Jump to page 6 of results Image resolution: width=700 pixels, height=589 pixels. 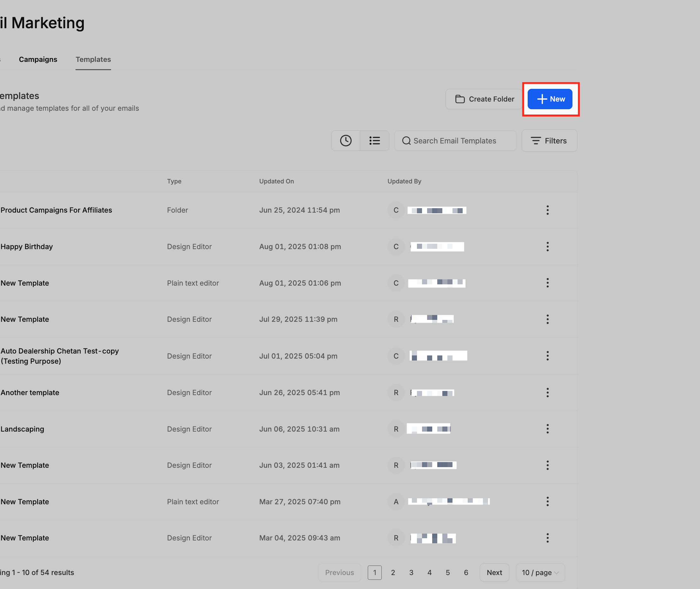[x=466, y=572]
